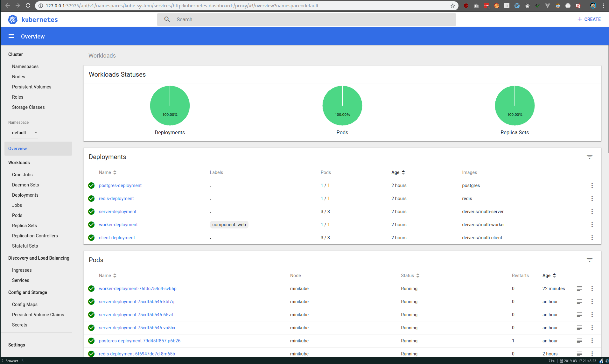The height and width of the screenshot is (364, 609).
Task: Open Services in sidebar
Action: click(20, 280)
